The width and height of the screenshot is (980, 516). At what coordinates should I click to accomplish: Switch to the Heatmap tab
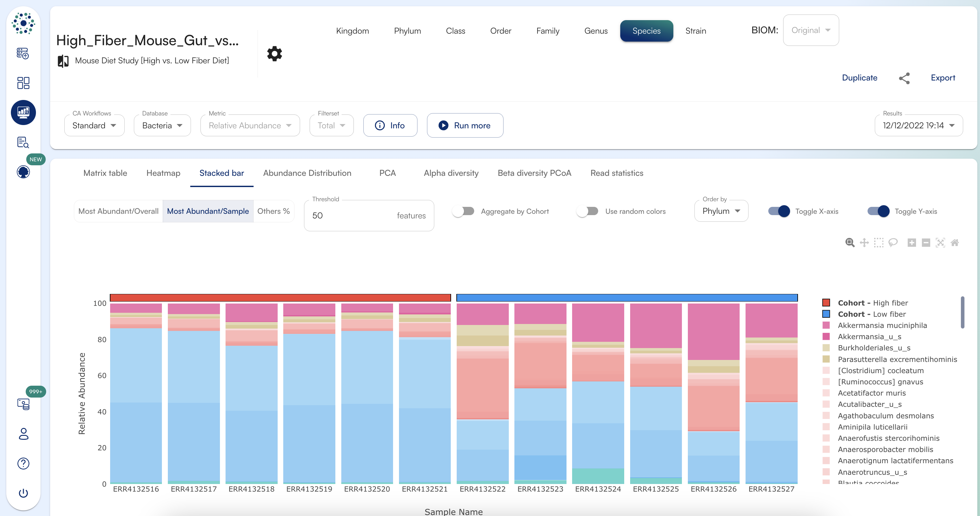pos(163,173)
